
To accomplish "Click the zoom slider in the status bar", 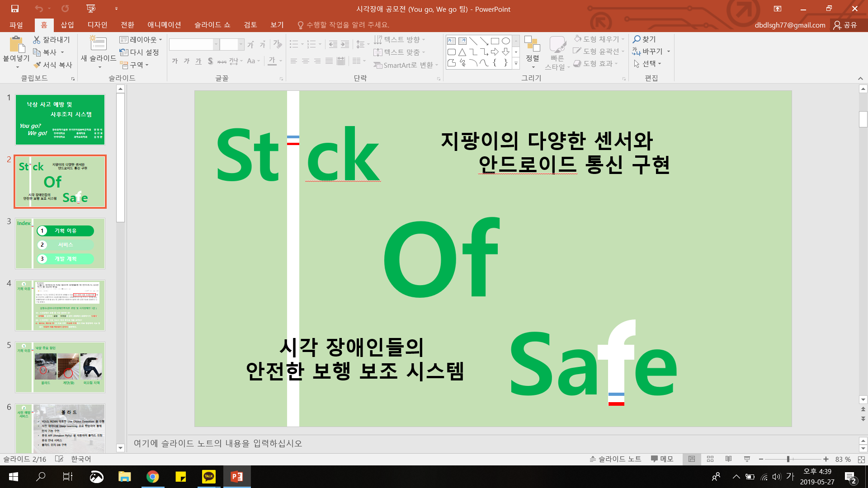I will coord(788,459).
